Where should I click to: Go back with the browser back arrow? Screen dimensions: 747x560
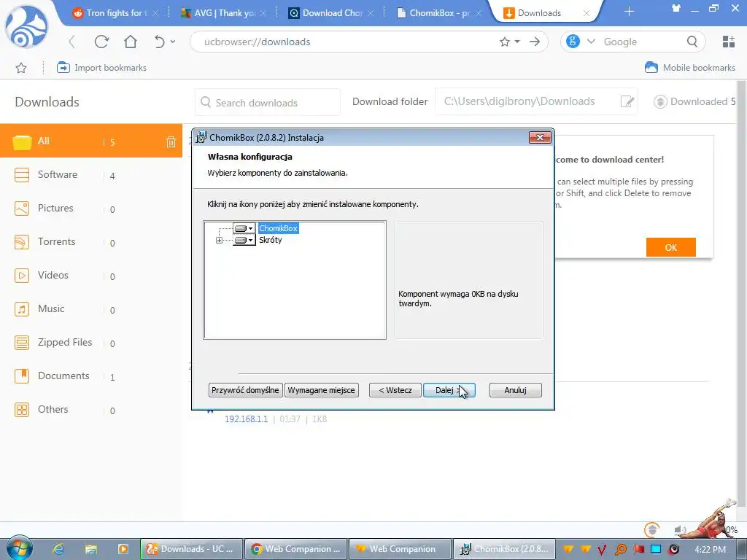(x=72, y=42)
